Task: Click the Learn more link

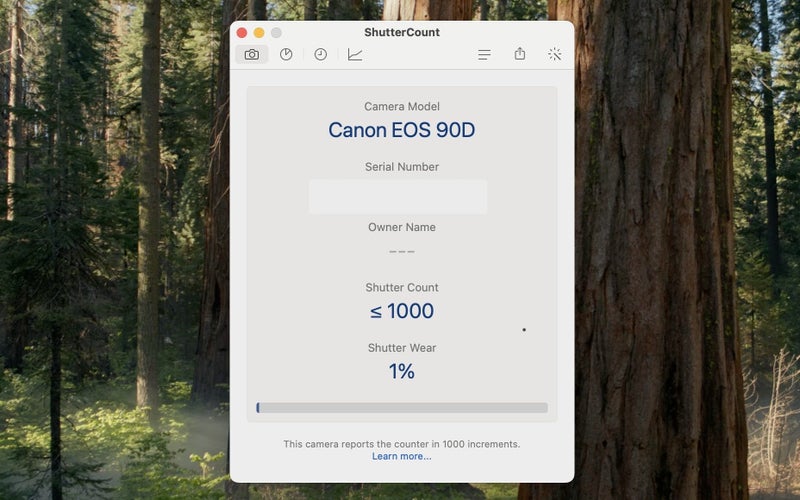Action: click(x=402, y=456)
